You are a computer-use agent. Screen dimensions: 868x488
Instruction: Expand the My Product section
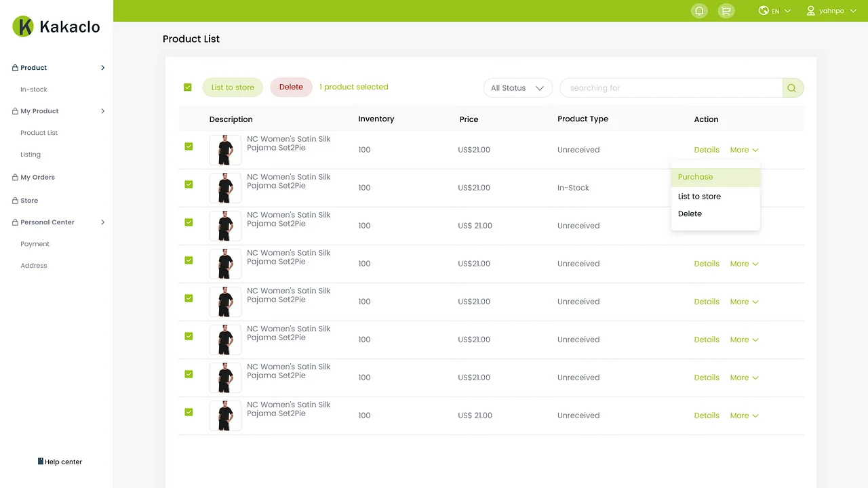point(37,110)
